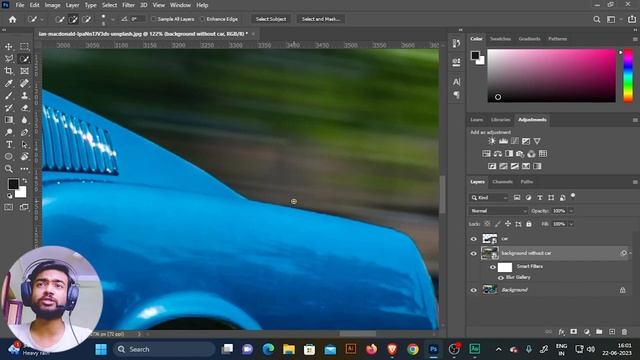Image resolution: width=640 pixels, height=360 pixels.
Task: Create a new group folder
Action: click(599, 332)
